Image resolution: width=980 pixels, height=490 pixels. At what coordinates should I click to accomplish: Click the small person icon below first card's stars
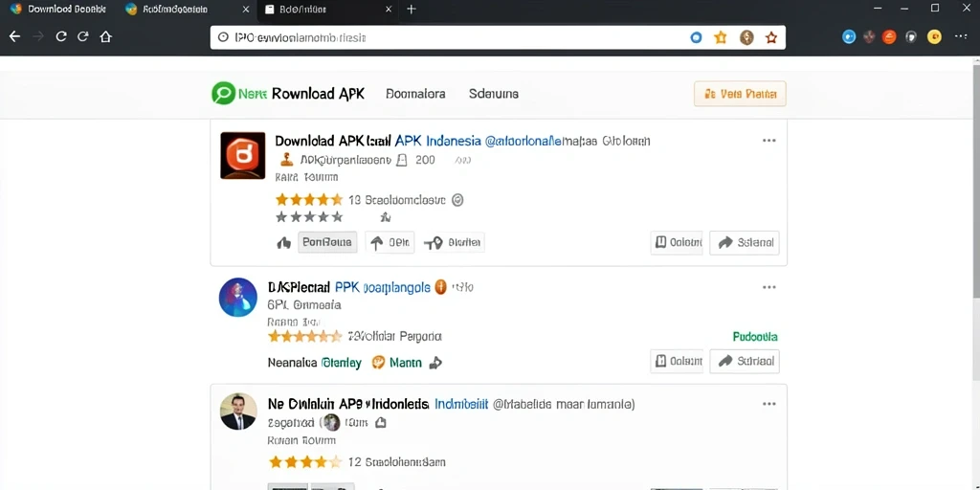coord(386,217)
